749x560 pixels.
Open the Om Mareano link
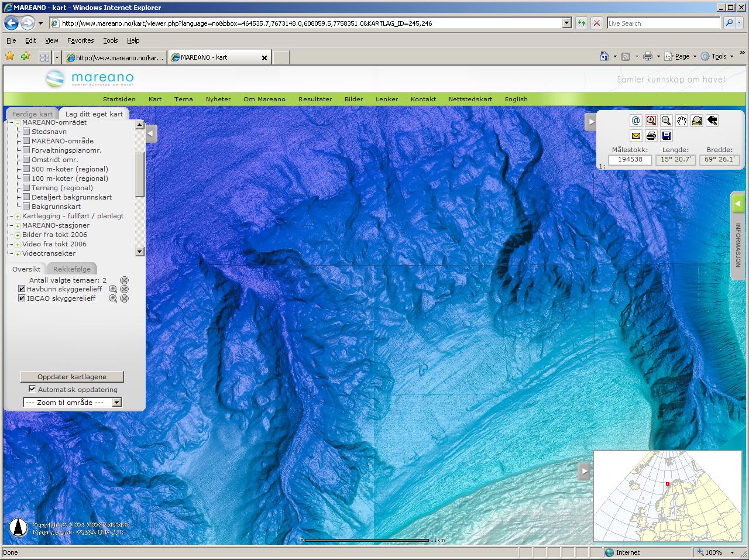click(x=264, y=99)
